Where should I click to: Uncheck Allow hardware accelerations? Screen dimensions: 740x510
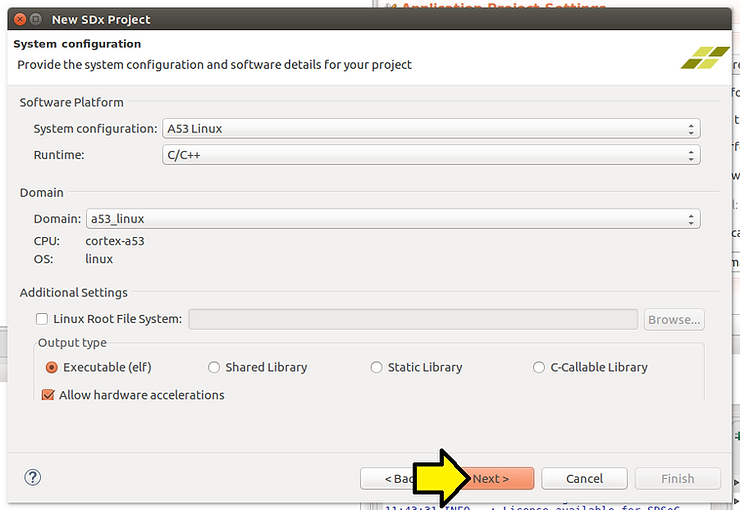click(x=48, y=395)
